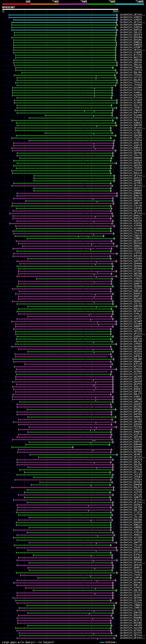Select the UniRef100_A7Q9P7 label
Viewport: 146px width, 644px height.
[x=131, y=47]
